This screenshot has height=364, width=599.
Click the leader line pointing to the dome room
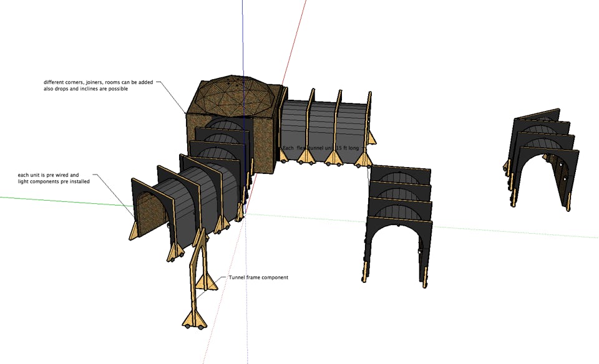(172, 97)
